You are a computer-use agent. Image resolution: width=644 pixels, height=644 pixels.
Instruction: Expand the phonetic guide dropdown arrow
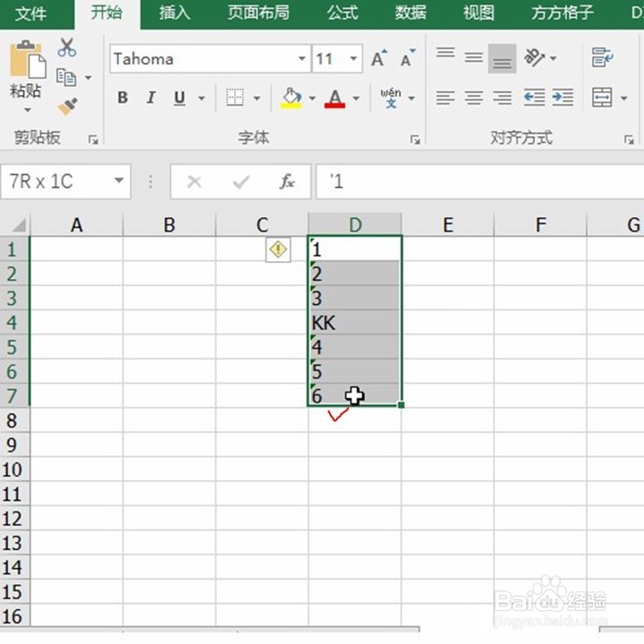(x=411, y=98)
